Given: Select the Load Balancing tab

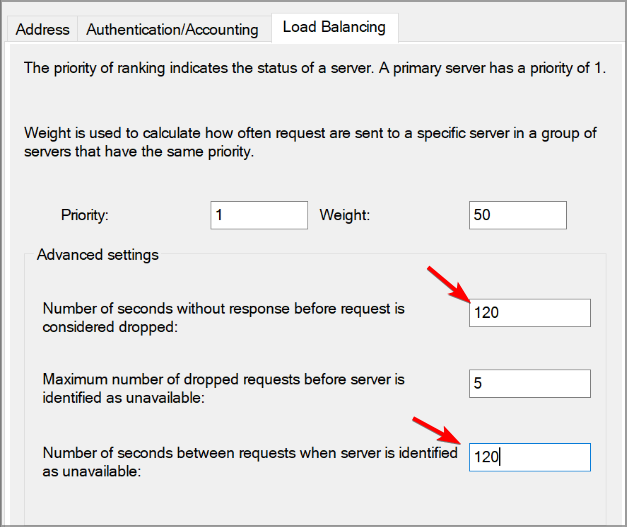Looking at the screenshot, I should tap(334, 27).
